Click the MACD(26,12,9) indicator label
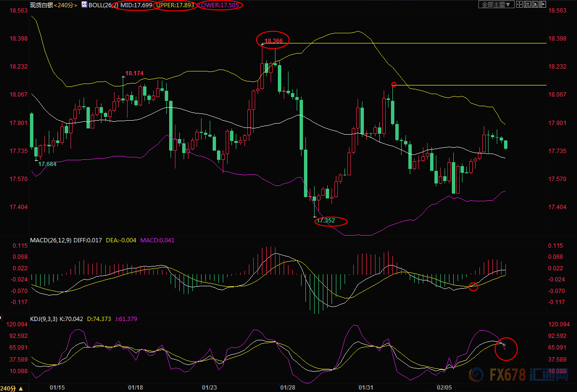This screenshot has width=577, height=392. tap(51, 240)
